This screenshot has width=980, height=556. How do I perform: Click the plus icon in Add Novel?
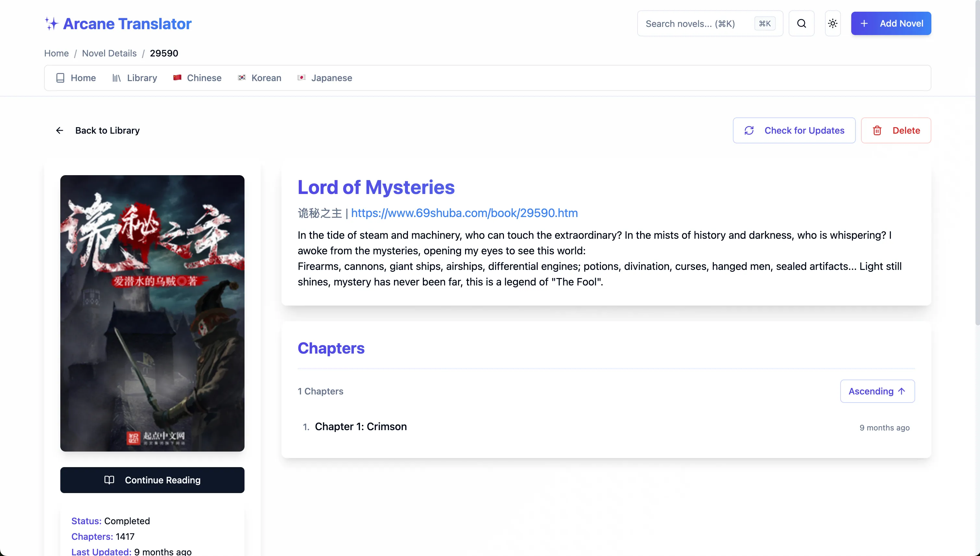[x=864, y=24]
